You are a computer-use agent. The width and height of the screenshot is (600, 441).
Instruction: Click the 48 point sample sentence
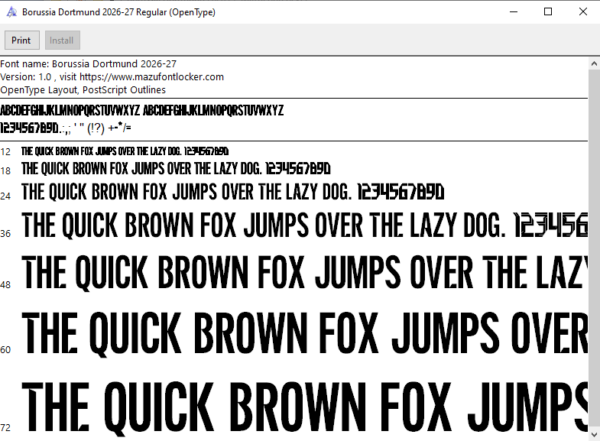click(x=305, y=273)
